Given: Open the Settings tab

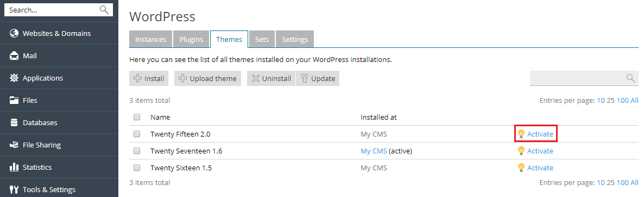Looking at the screenshot, I should (x=295, y=40).
